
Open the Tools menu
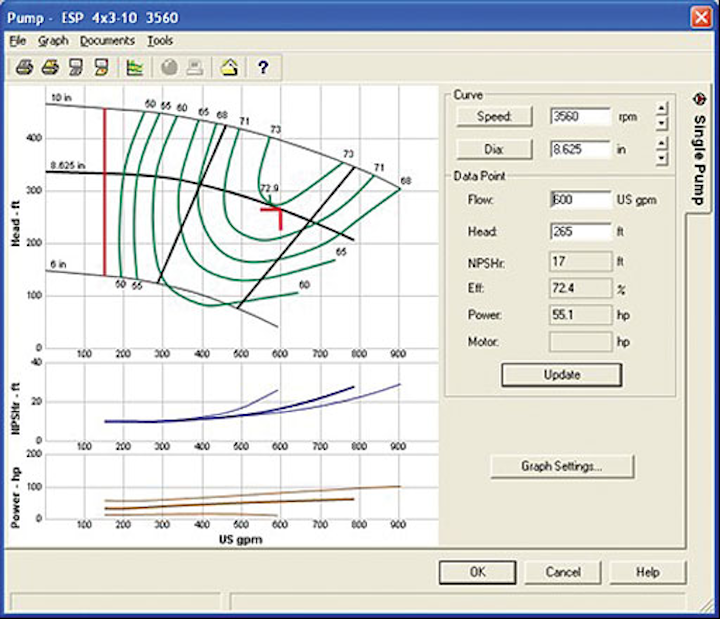coord(160,41)
